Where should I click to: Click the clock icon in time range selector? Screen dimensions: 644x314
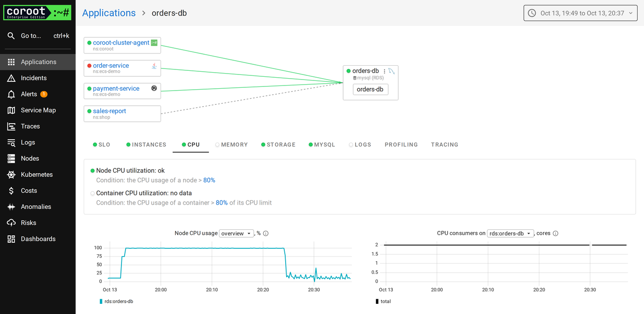click(532, 13)
